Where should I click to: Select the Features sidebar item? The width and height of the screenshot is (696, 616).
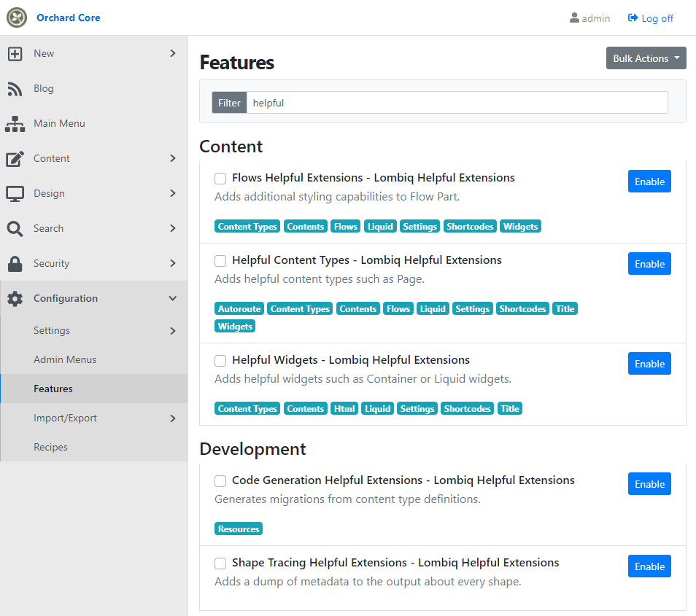[94, 389]
